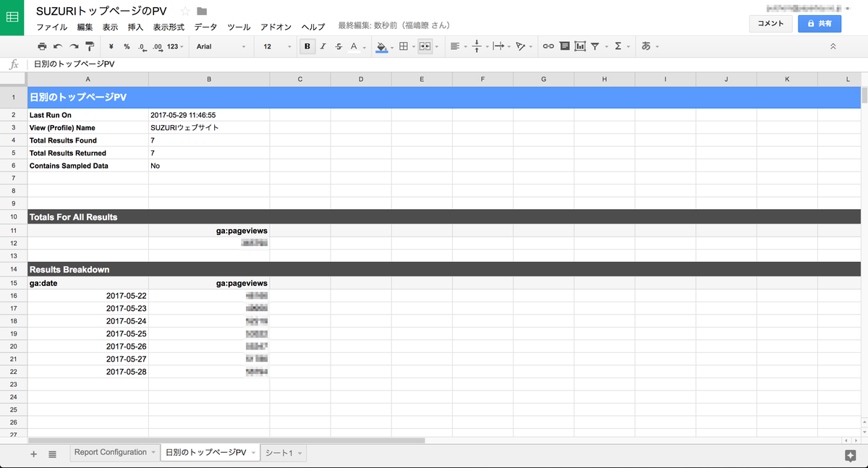Click the filter funnel icon

point(595,46)
